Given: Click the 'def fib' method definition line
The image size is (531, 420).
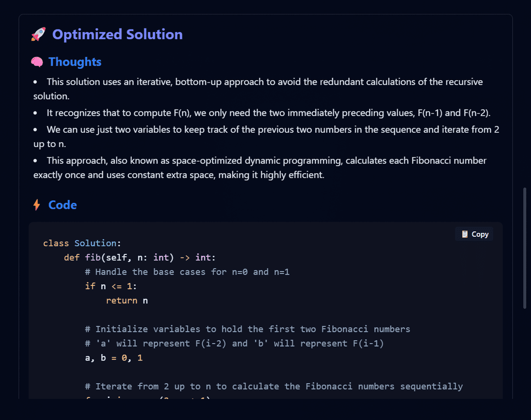Looking at the screenshot, I should 140,257.
